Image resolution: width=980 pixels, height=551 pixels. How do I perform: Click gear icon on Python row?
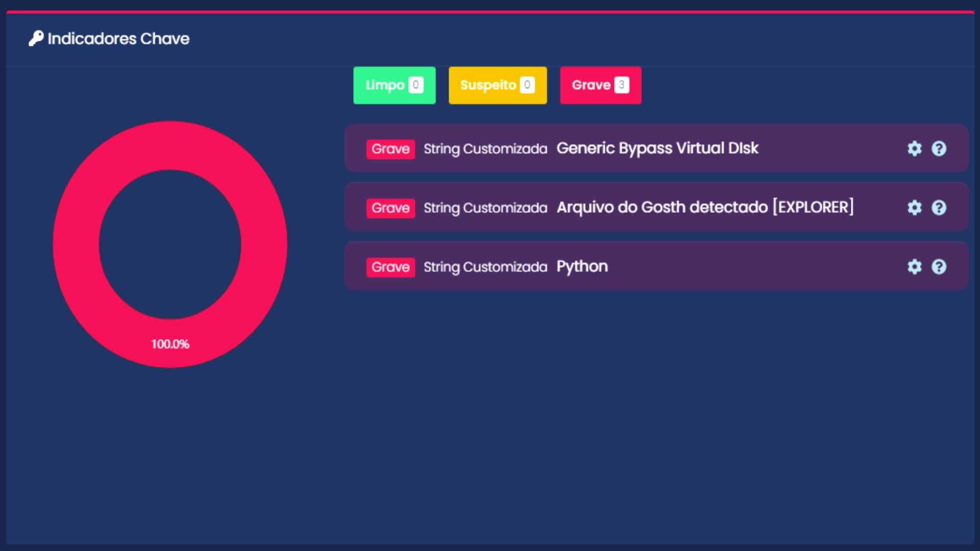click(x=914, y=267)
